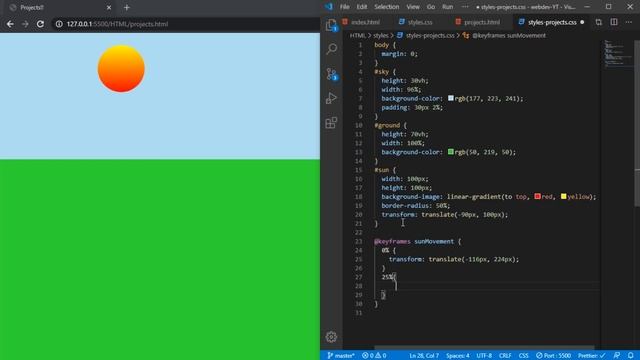640x360 pixels.
Task: Open the Manage gear menu
Action: point(331,337)
